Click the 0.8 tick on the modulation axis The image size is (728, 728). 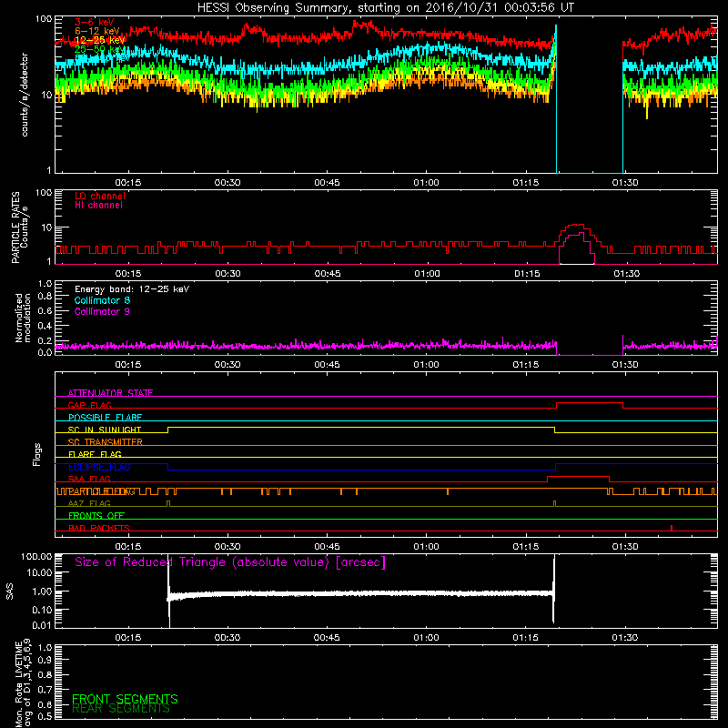[x=45, y=297]
